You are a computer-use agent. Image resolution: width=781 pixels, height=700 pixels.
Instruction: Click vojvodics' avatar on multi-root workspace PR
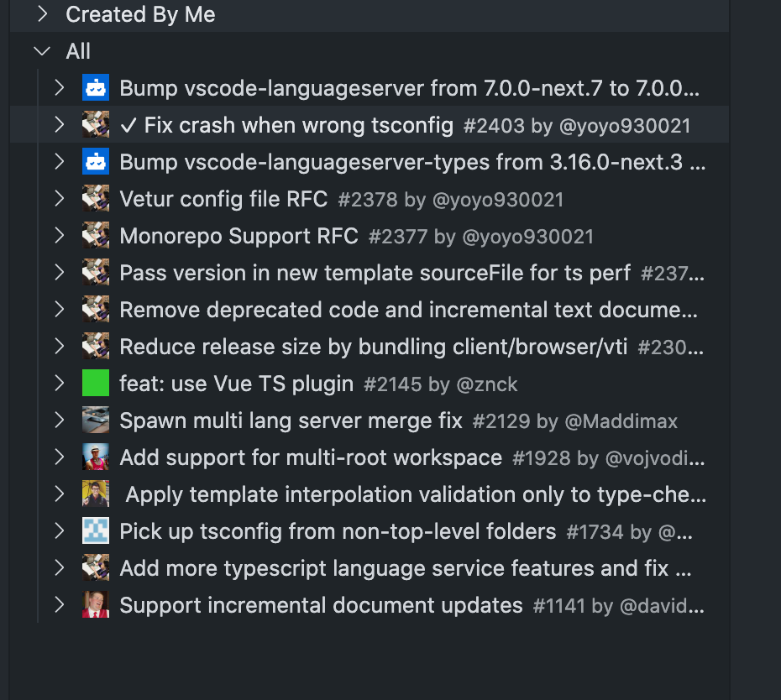96,457
